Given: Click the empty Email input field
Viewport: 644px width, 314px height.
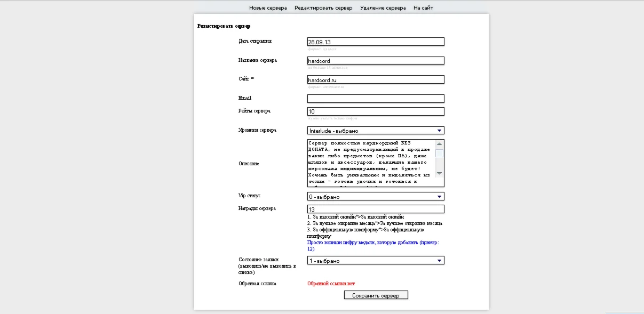Looking at the screenshot, I should (376, 99).
